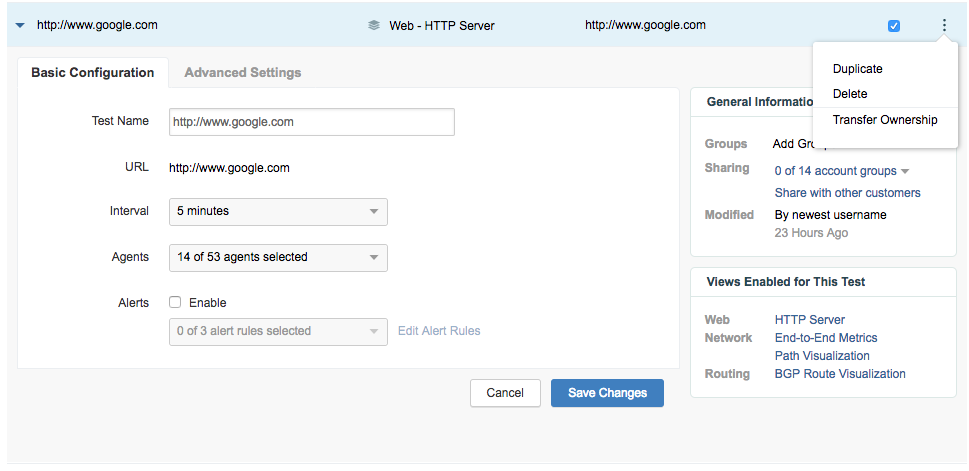Select the Basic Configuration tab
Screen dimensions: 969x471
pos(93,72)
